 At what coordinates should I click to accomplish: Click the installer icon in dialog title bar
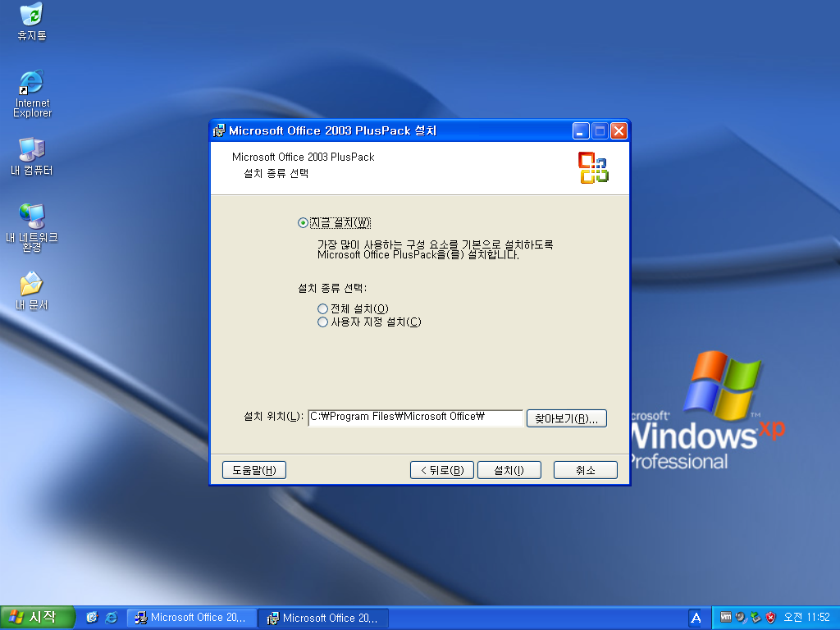coord(219,130)
